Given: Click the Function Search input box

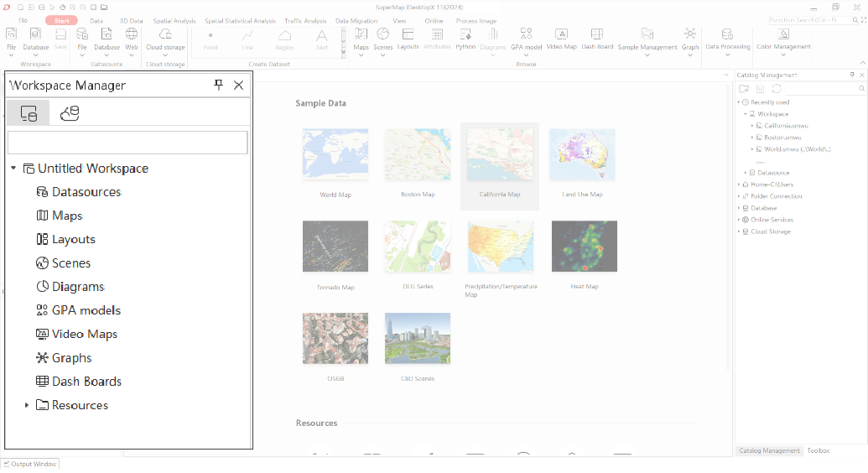Looking at the screenshot, I should (x=810, y=20).
